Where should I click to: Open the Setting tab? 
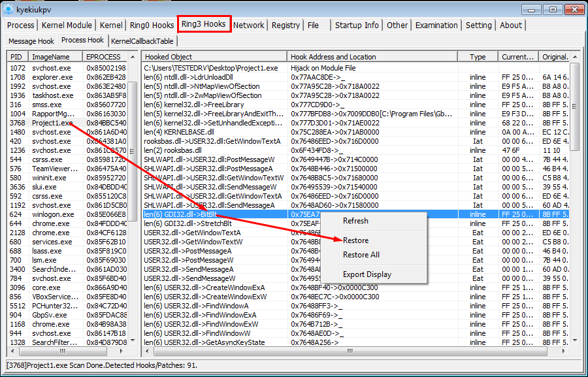(x=478, y=25)
